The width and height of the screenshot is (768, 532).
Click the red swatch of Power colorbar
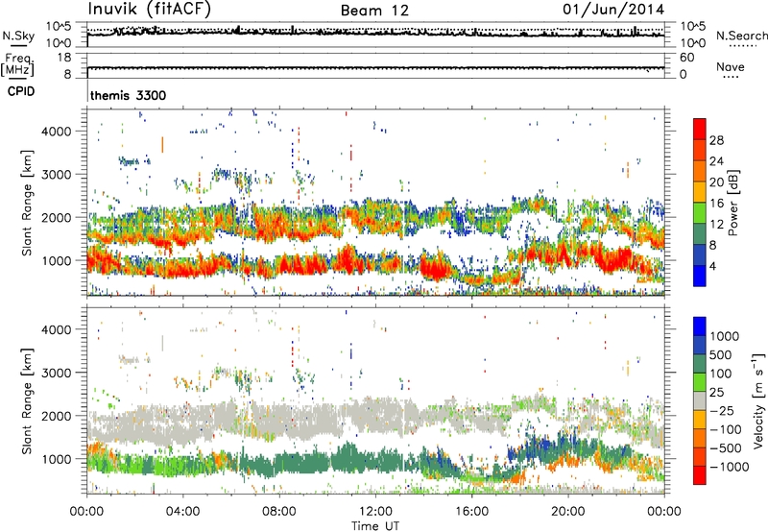pyautogui.click(x=700, y=130)
